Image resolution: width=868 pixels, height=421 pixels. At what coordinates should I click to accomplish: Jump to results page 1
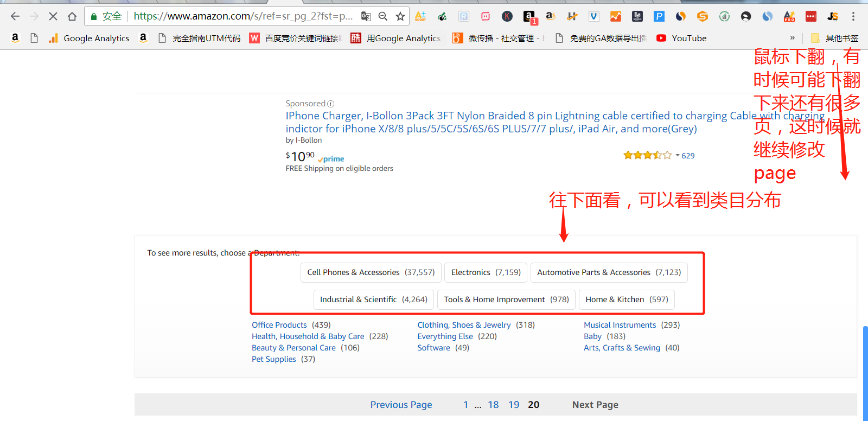(466, 405)
